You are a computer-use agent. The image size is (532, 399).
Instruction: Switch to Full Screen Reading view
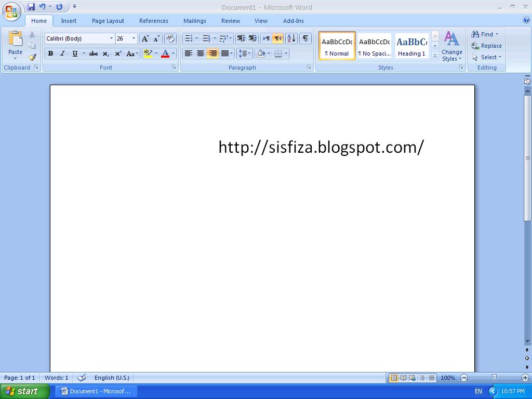(403, 378)
